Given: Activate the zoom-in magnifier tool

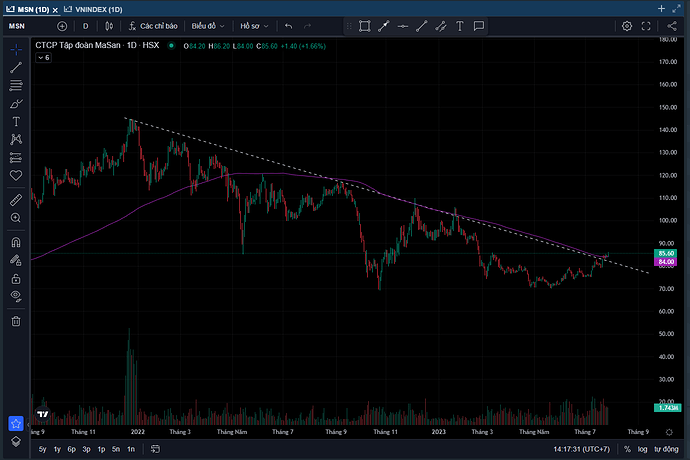Looking at the screenshot, I should pos(16,218).
